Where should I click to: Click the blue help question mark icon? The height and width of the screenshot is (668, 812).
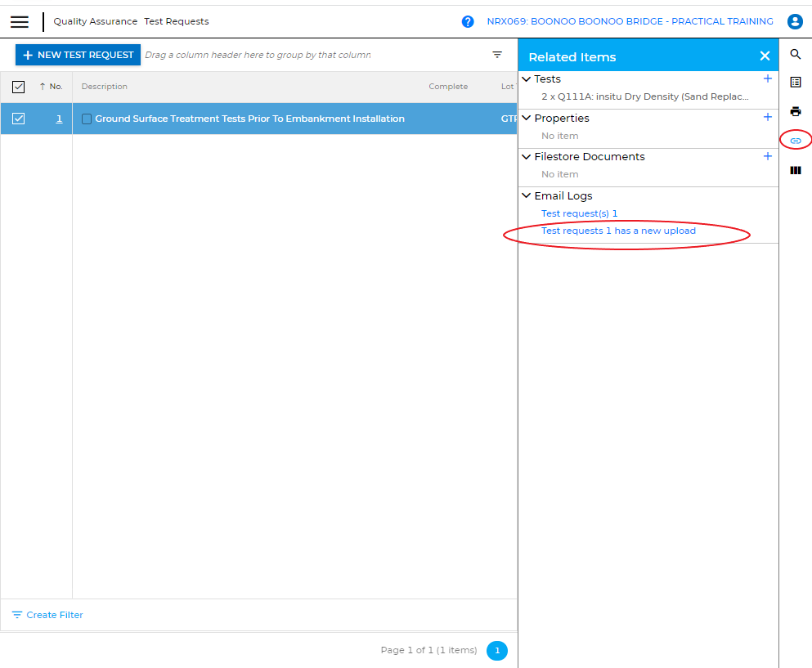point(468,22)
